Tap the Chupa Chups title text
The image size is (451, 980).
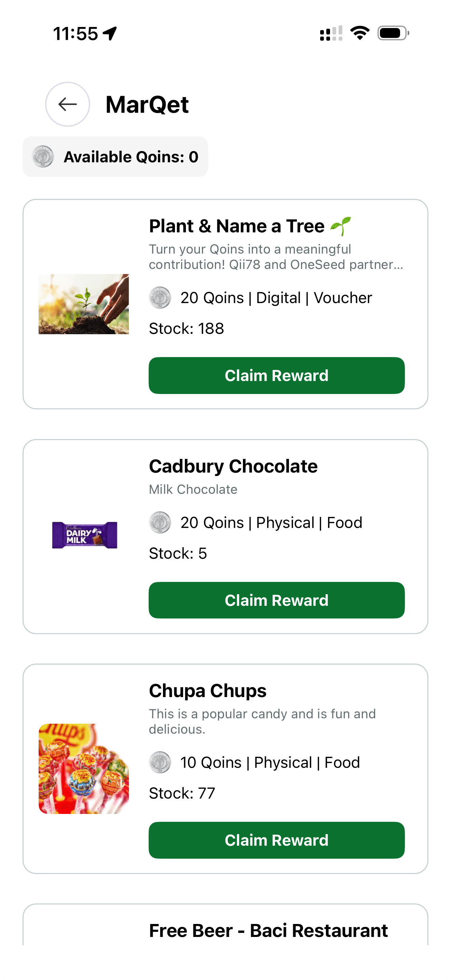(208, 691)
